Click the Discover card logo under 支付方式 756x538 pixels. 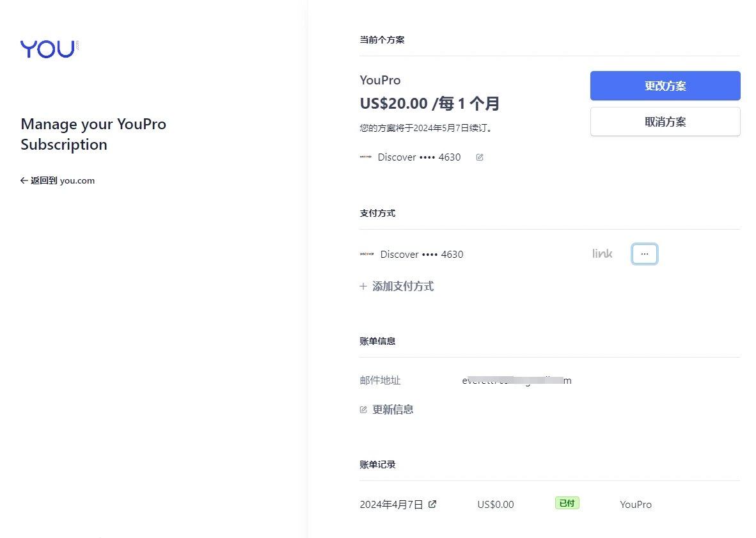pos(367,254)
